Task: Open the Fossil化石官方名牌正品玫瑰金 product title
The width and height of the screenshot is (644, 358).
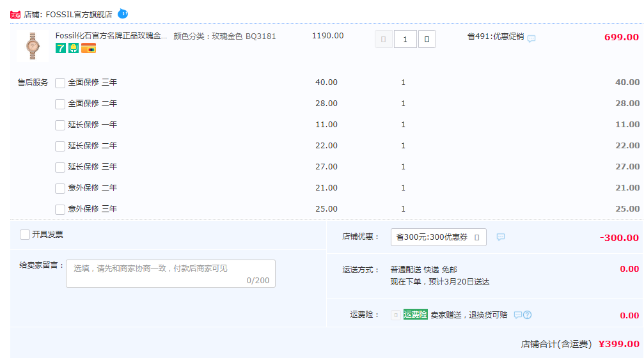Action: [x=111, y=36]
